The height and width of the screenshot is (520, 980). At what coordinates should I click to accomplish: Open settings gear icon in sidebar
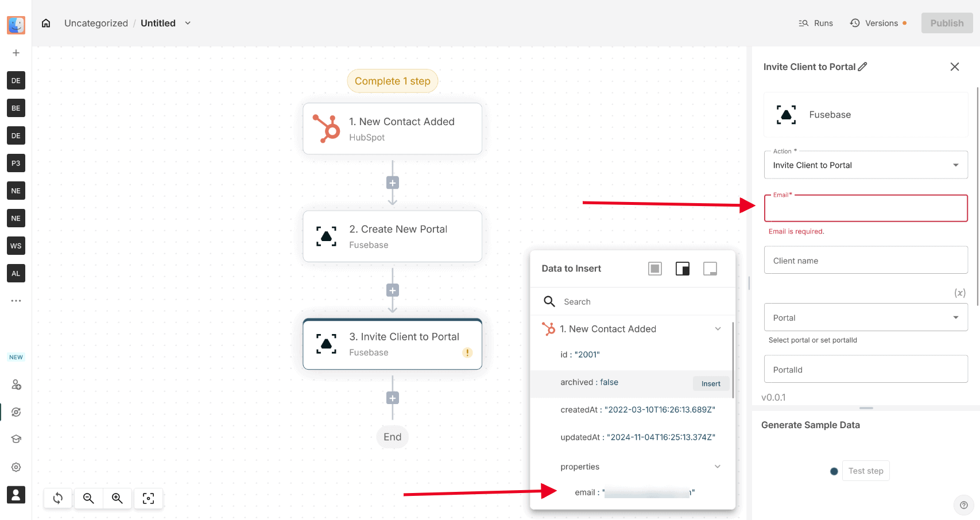point(16,467)
